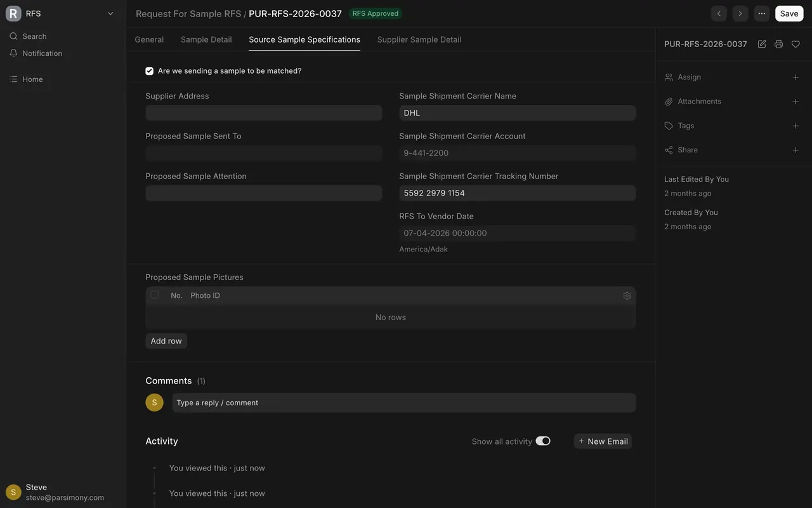This screenshot has height=508, width=812.
Task: Open the Supplier Address field
Action: click(x=264, y=113)
